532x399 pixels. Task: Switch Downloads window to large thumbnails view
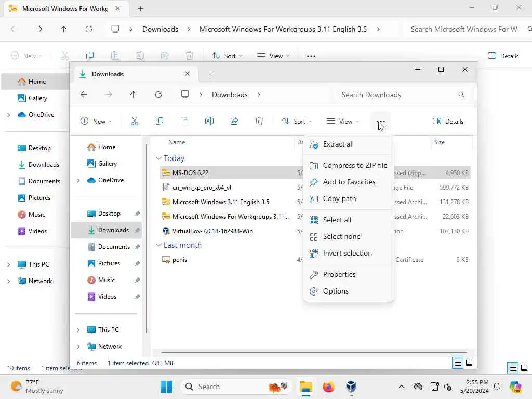469,363
